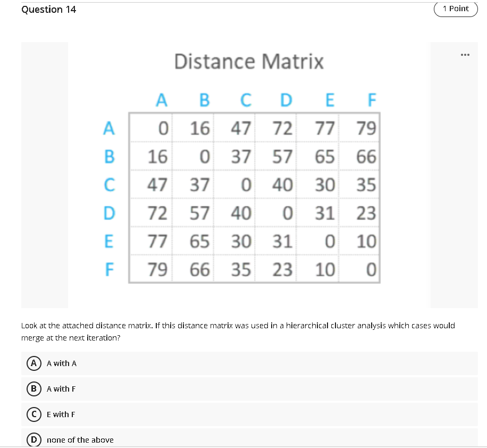This screenshot has height=448, width=487.
Task: Choose the 'A with A' answer
Action: tap(61, 363)
